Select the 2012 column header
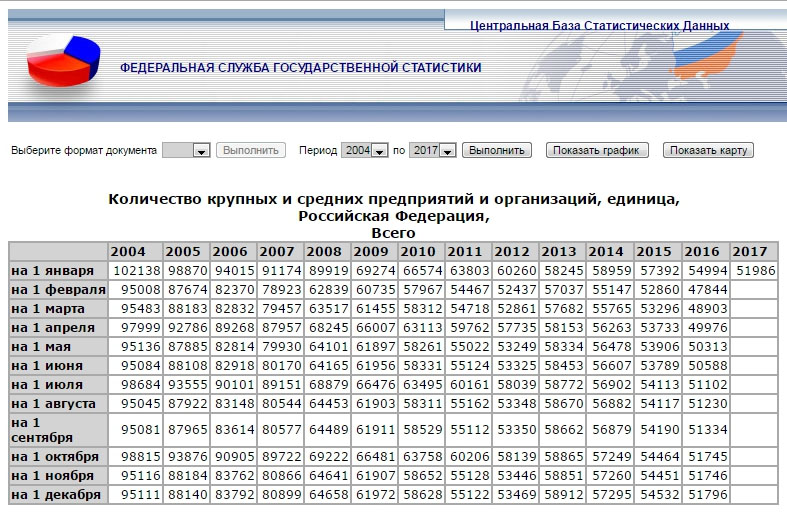Screen dimensions: 787x514 515,251
